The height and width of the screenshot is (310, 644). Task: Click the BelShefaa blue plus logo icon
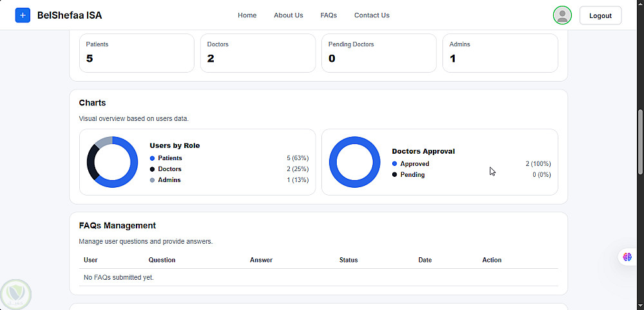pyautogui.click(x=23, y=15)
